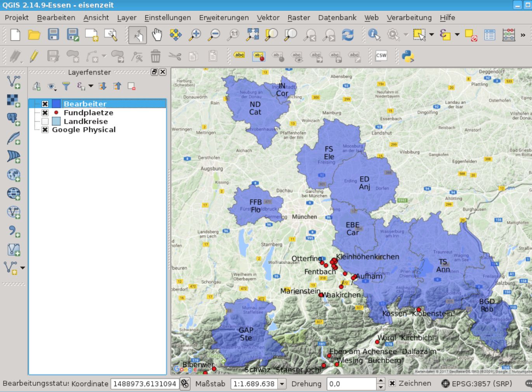Toggle visibility of the Fundplaetze layer
Screen dimensions: 532x392
coord(45,113)
